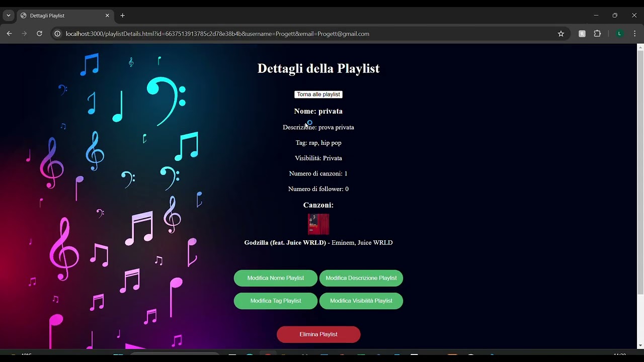Viewport: 644px width, 362px height.
Task: Click the browser Back arrow
Action: pos(9,34)
